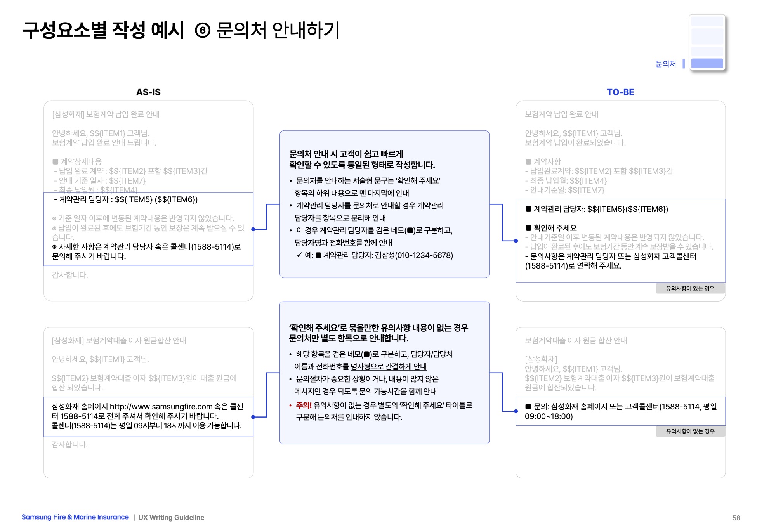
Task: Click underlined 명사형으로 간결하게 안내 text
Action: point(388,366)
